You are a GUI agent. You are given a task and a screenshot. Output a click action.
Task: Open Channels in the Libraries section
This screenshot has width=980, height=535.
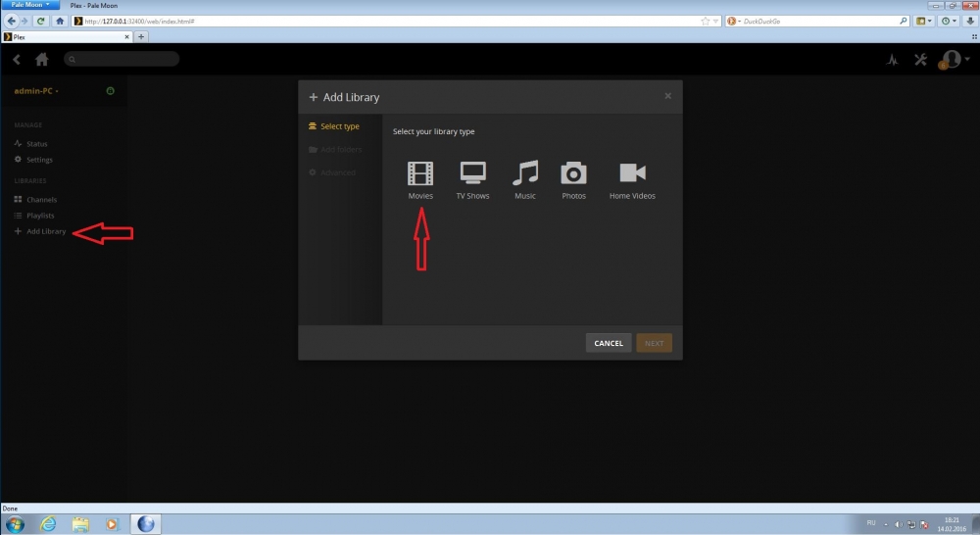(41, 199)
